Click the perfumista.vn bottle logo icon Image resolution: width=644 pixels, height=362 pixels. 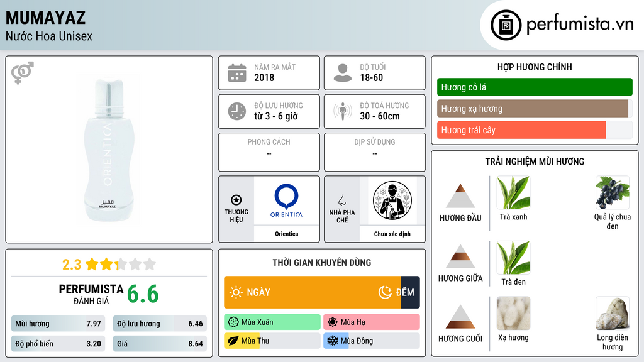(506, 25)
